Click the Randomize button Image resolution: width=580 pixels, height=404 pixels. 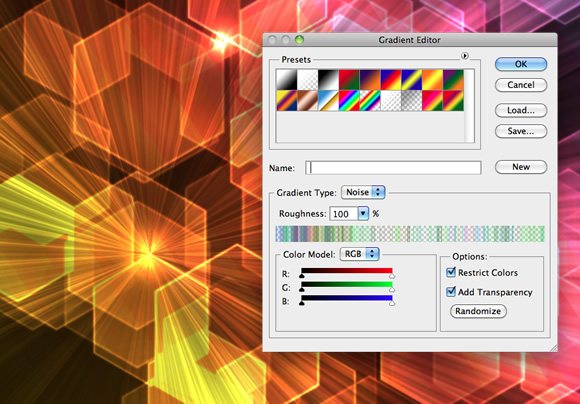(x=478, y=311)
